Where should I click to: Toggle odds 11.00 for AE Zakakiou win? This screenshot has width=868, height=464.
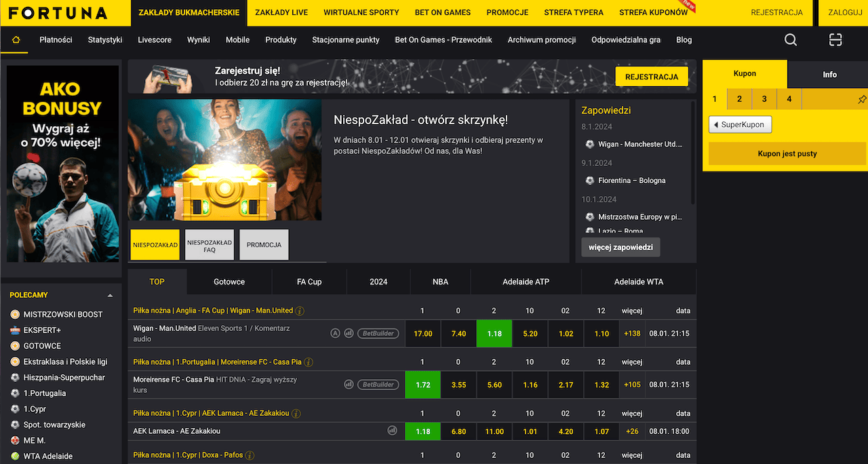(494, 431)
